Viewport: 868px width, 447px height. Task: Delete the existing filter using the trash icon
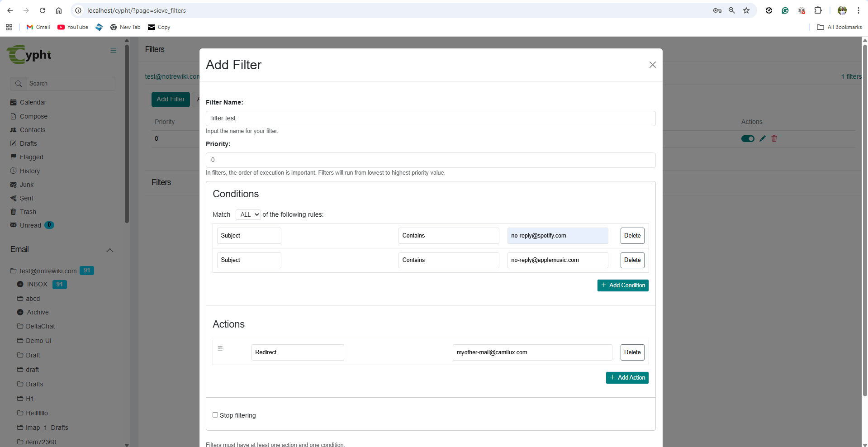tap(774, 138)
